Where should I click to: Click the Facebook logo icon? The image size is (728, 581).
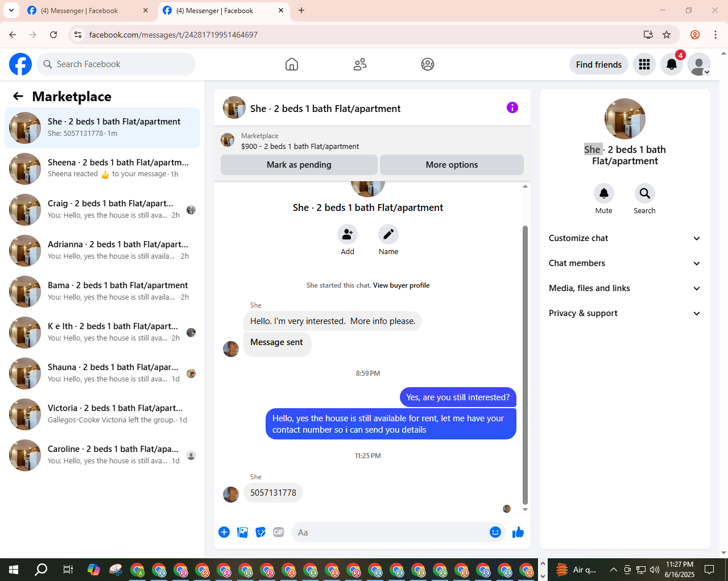[20, 64]
